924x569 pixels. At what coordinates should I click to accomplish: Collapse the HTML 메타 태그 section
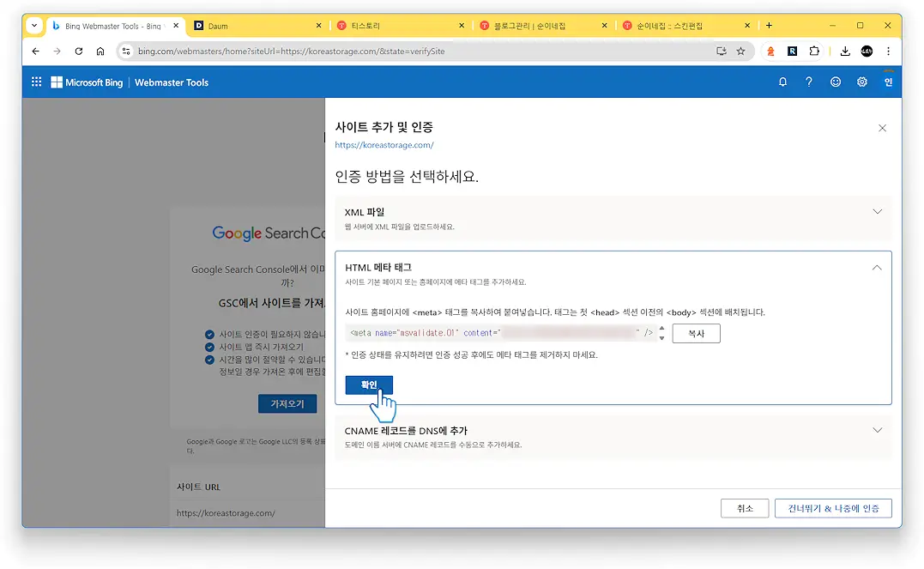[877, 267]
